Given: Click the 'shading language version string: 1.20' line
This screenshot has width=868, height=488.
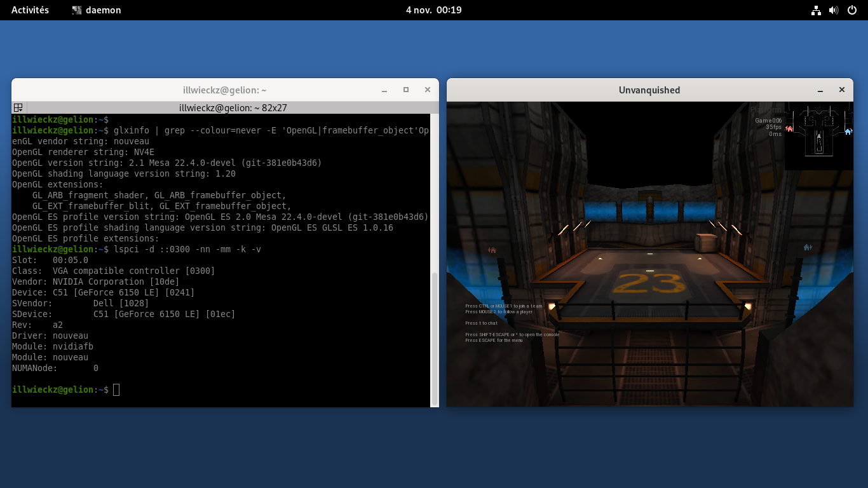Looking at the screenshot, I should [124, 173].
